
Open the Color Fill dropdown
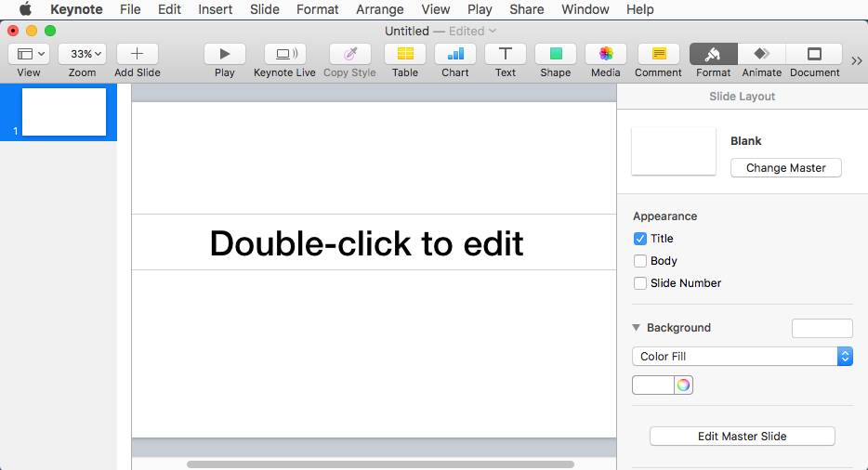tap(742, 357)
